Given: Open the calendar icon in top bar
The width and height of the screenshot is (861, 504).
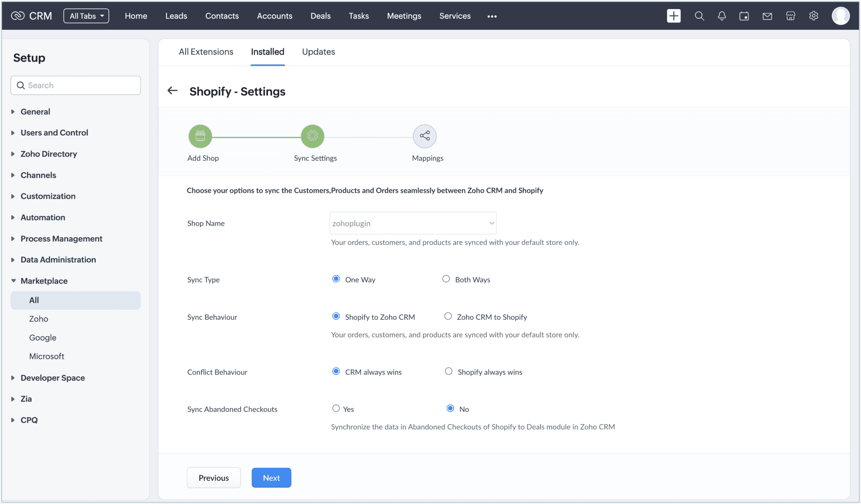Looking at the screenshot, I should click(x=744, y=16).
